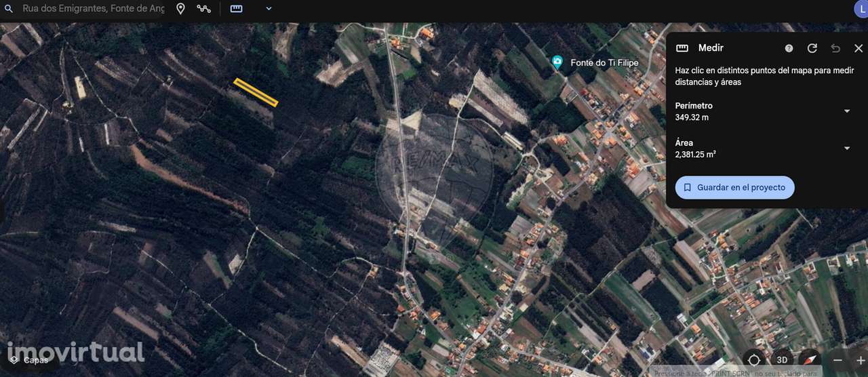Open help in the Medir panel
The width and height of the screenshot is (868, 377).
pyautogui.click(x=789, y=48)
